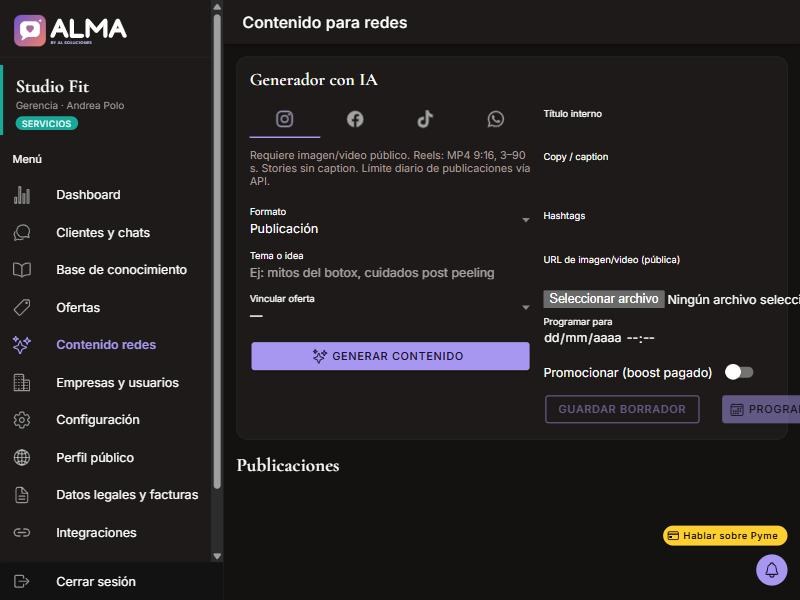Open Empresas y usuarios

pos(106,383)
